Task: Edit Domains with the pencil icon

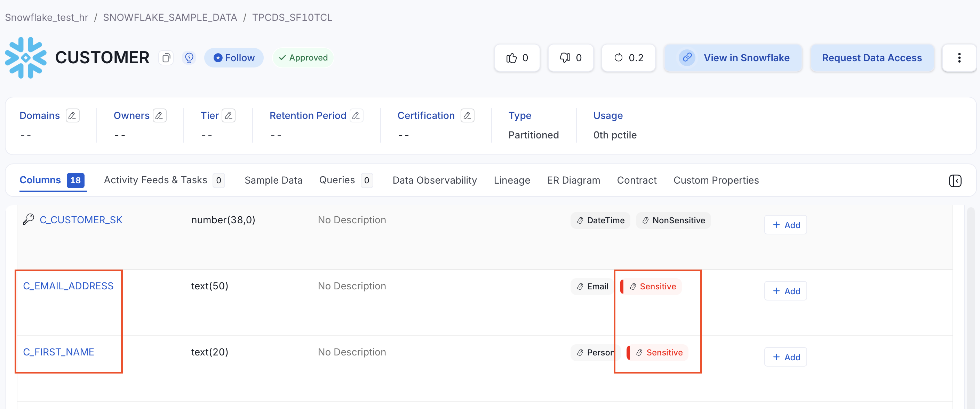Action: point(72,115)
